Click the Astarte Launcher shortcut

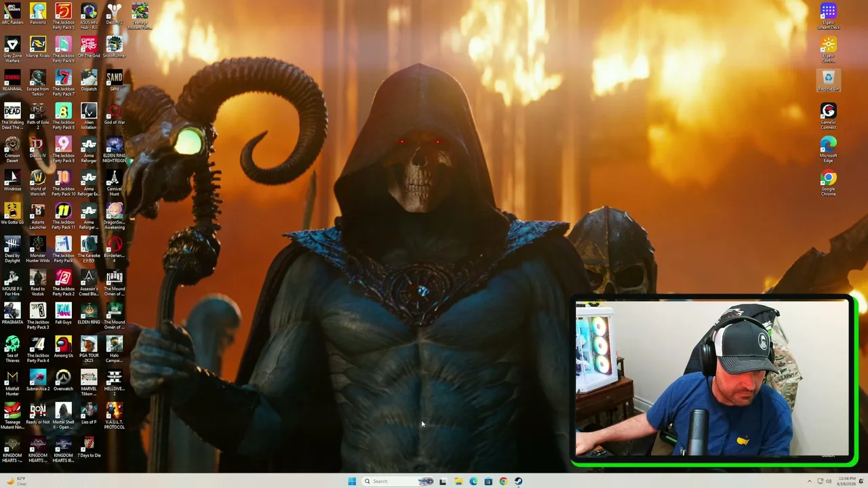[38, 216]
